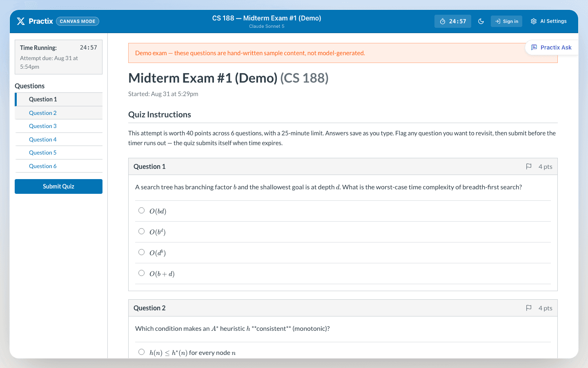
Task: Toggle dark mode with the moon icon
Action: pos(481,21)
